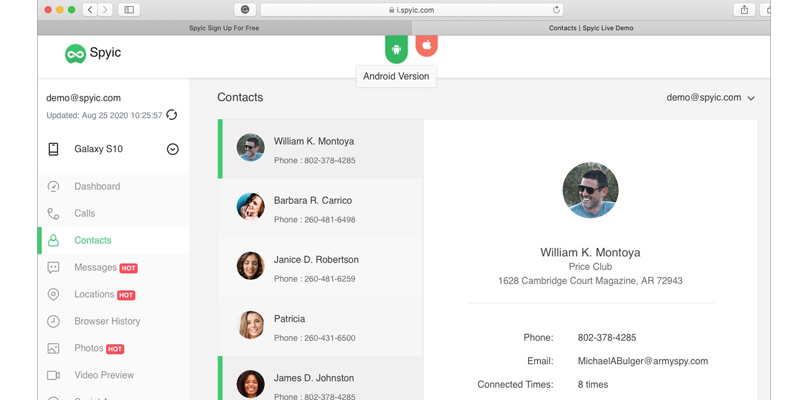Select Calls in the sidebar menu
This screenshot has height=400, width=799.
[x=84, y=213]
